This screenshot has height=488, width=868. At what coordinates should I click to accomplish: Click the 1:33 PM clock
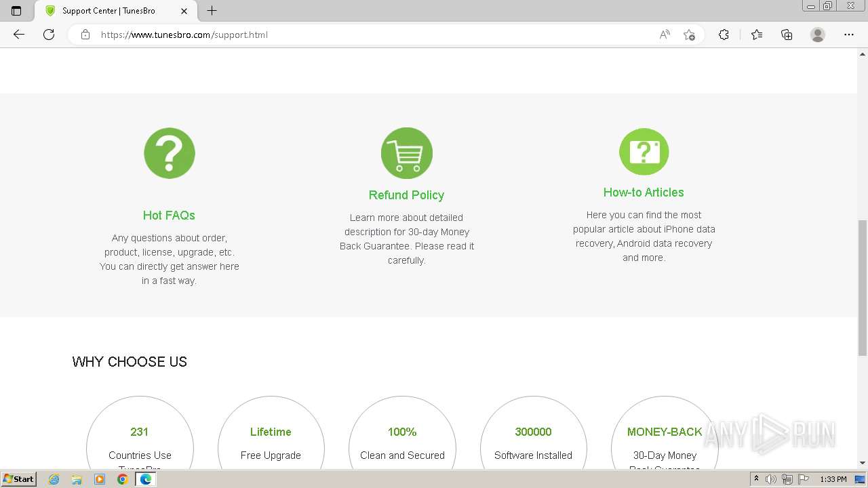[x=833, y=479]
